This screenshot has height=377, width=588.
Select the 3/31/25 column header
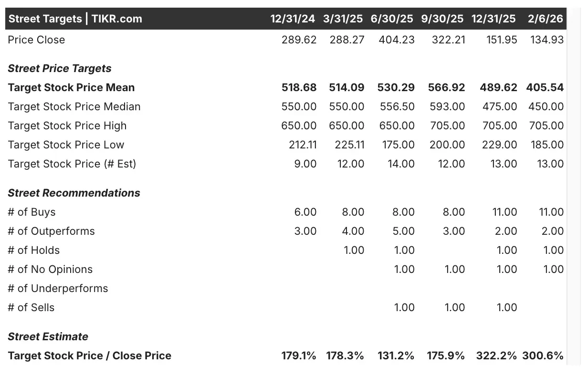point(344,19)
